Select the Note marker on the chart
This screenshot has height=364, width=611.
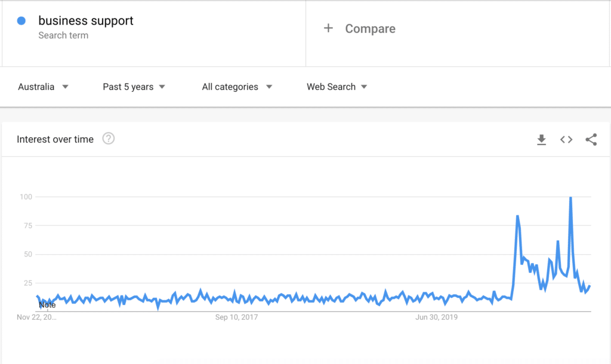(47, 305)
